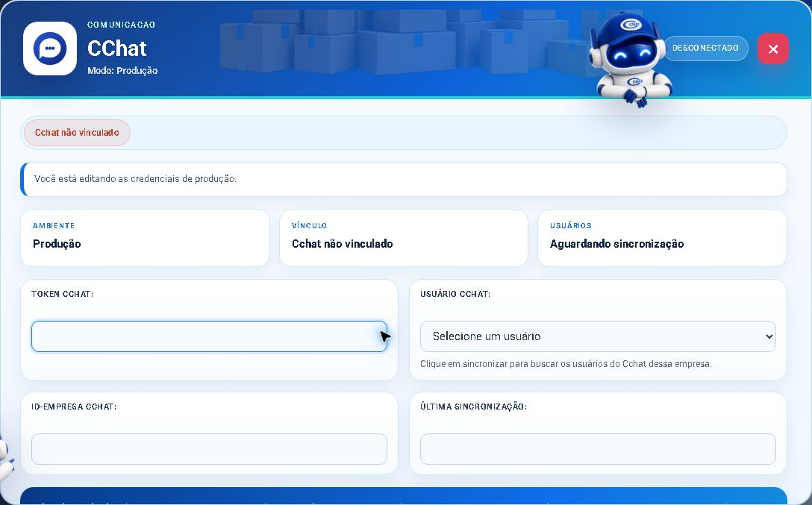Click the 'COMUNICACAO' header label
The width and height of the screenshot is (812, 505).
tap(121, 25)
